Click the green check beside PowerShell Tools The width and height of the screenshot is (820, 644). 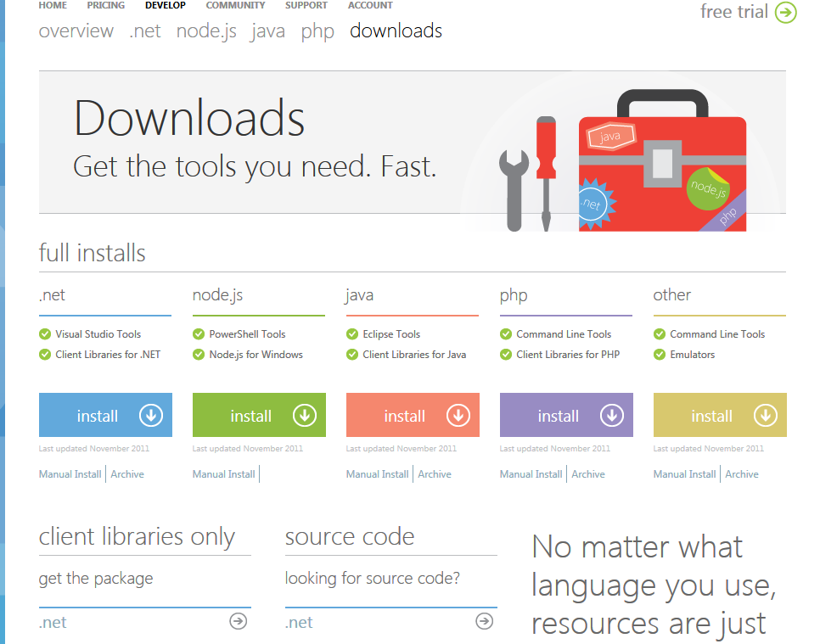click(199, 334)
